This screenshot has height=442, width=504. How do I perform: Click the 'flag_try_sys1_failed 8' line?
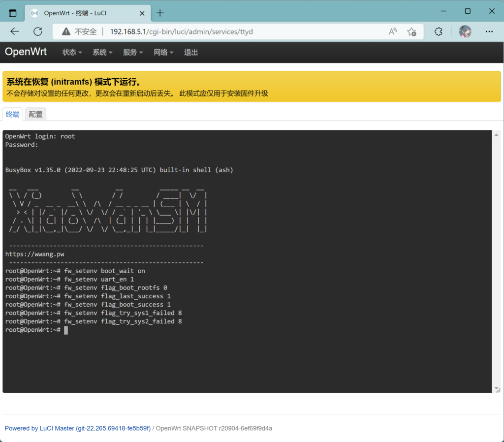94,313
